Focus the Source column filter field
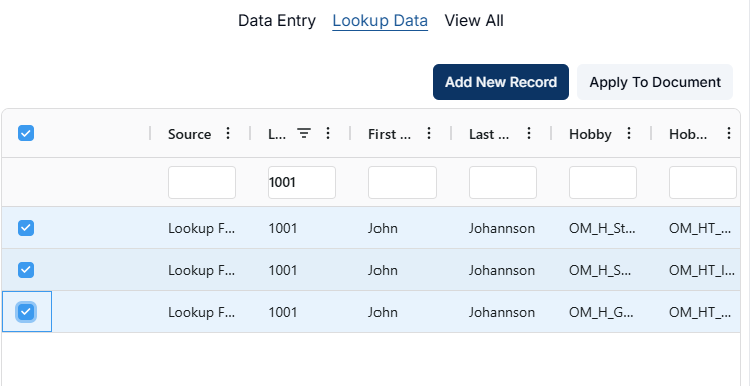The height and width of the screenshot is (386, 756). 202,183
